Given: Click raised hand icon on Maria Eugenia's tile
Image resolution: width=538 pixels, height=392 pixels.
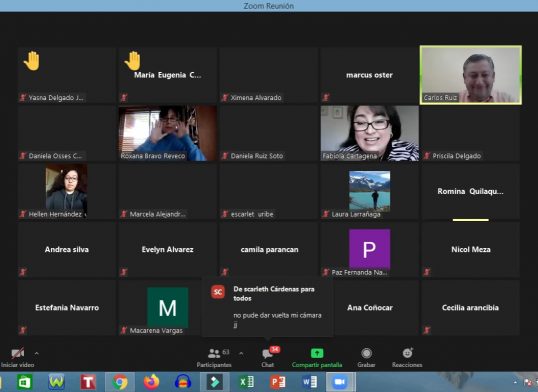Looking at the screenshot, I should pos(133,61).
